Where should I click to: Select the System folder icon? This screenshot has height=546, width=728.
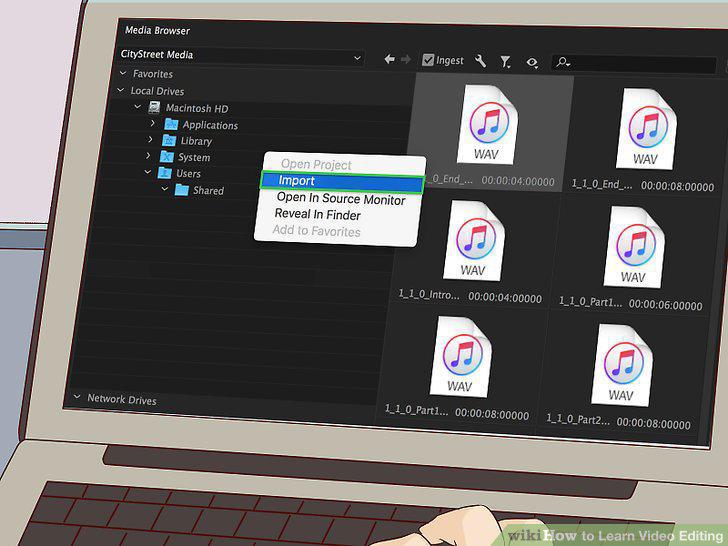click(167, 156)
